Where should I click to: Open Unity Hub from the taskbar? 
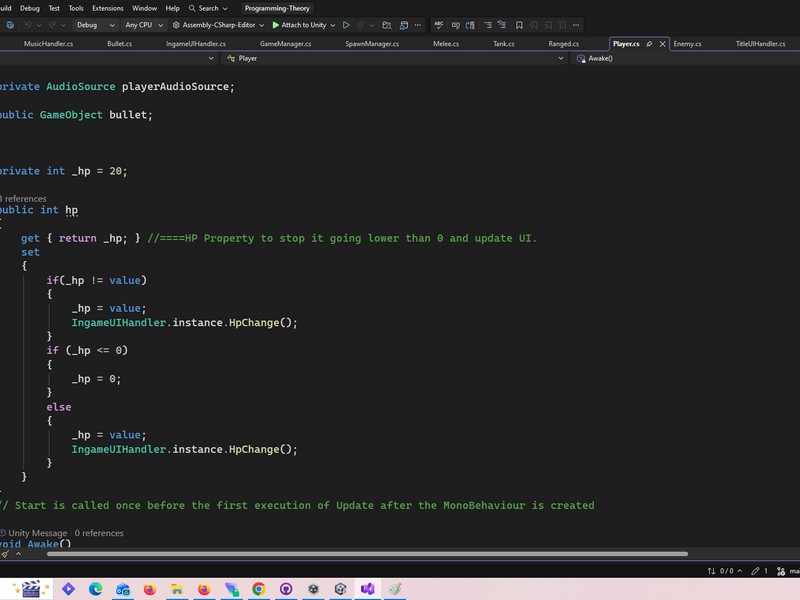[x=313, y=589]
